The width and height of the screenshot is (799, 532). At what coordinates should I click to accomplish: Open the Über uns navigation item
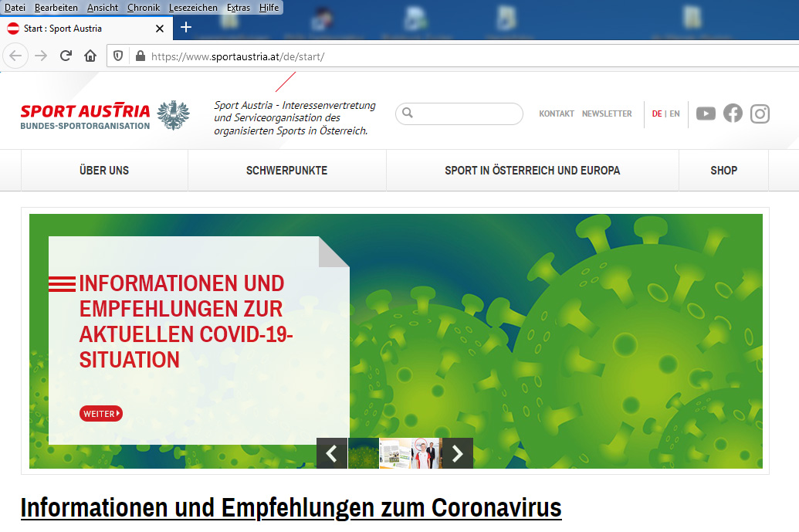tap(104, 170)
